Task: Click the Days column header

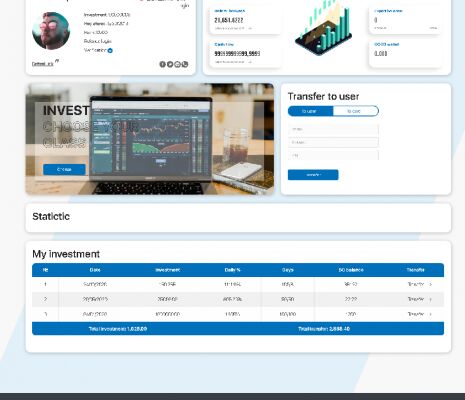Action: [288, 270]
